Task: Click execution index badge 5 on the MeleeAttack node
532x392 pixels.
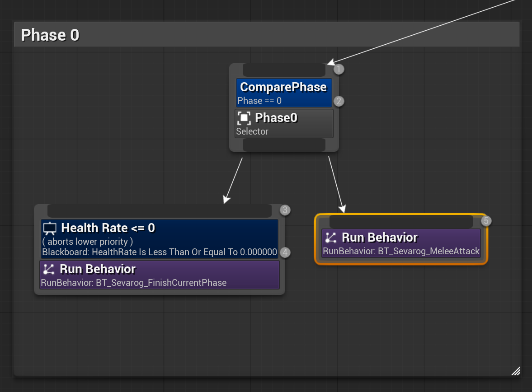Action: pyautogui.click(x=486, y=221)
